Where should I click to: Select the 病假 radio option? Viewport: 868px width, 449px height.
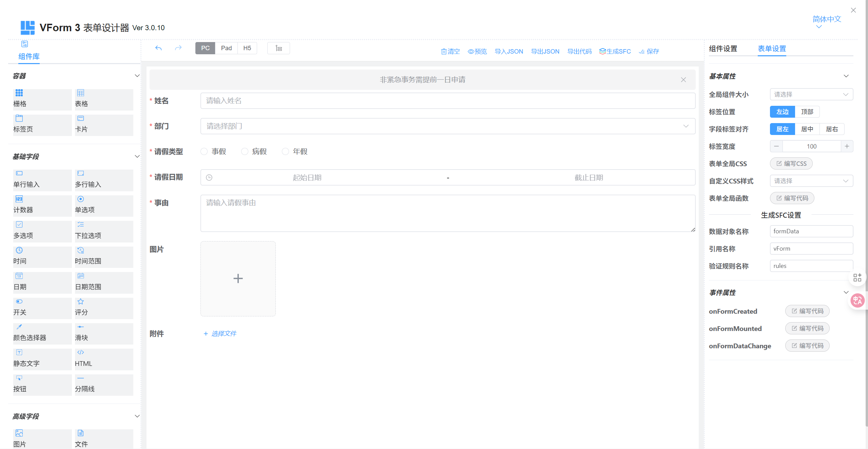coord(245,152)
